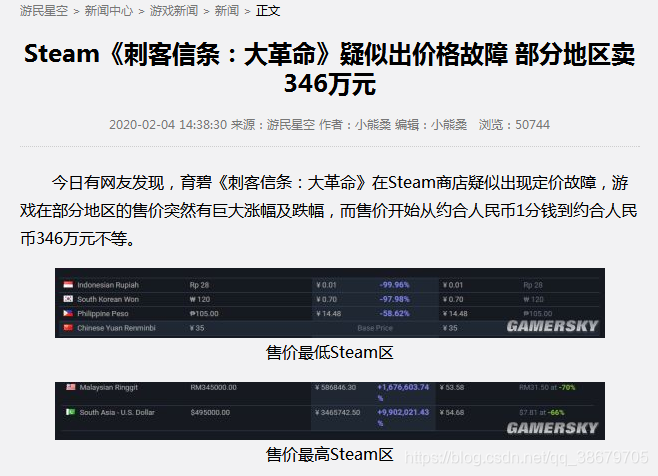Image resolution: width=658 pixels, height=476 pixels.
Task: Click the RM345000.00 price
Action: coord(214,387)
